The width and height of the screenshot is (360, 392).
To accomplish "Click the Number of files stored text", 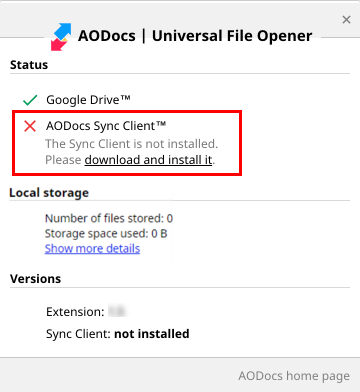I will coord(109,218).
